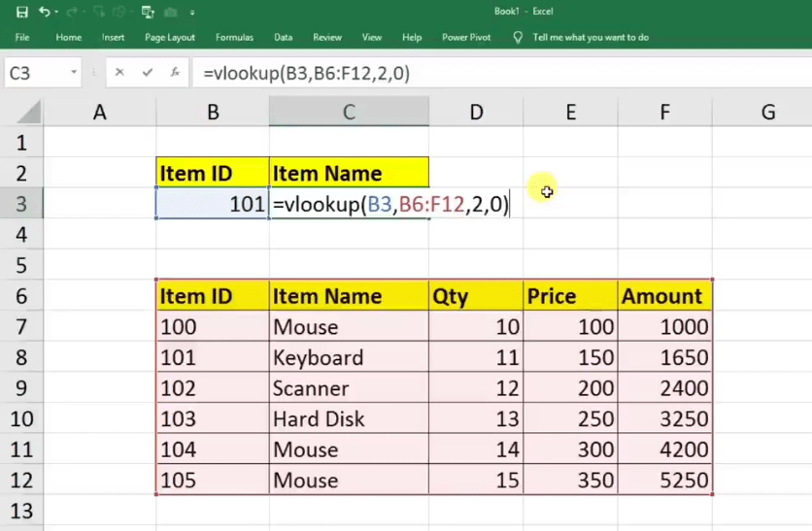Click the camera icon in Quick Access Toolbar
The width and height of the screenshot is (812, 531).
(x=171, y=12)
